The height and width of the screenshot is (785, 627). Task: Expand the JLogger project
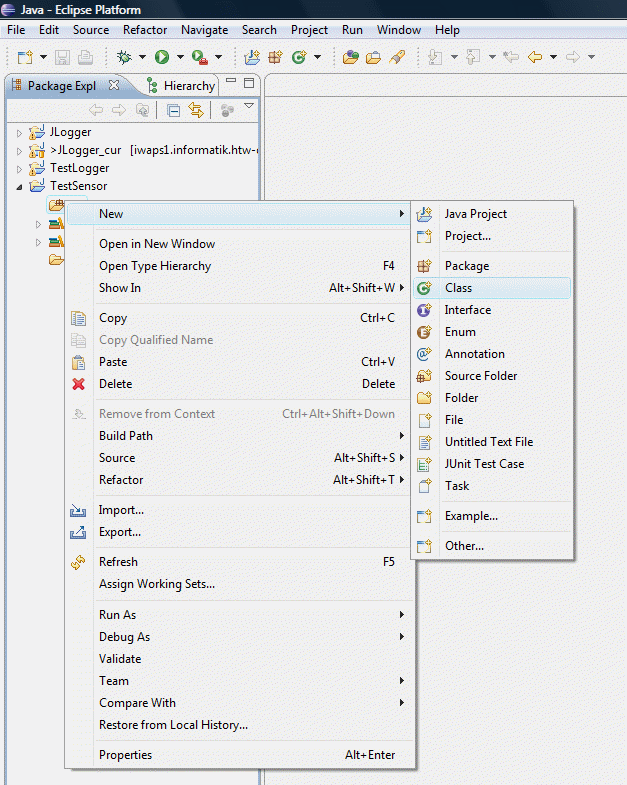[x=19, y=133]
